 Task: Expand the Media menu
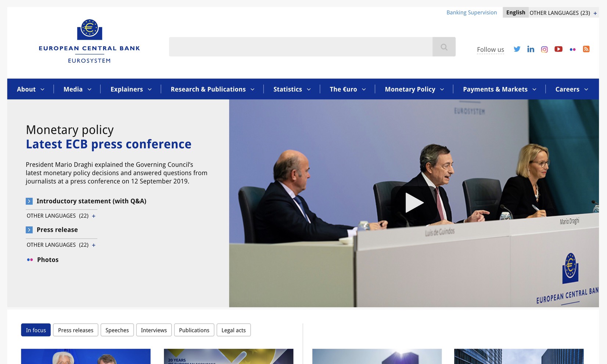78,89
